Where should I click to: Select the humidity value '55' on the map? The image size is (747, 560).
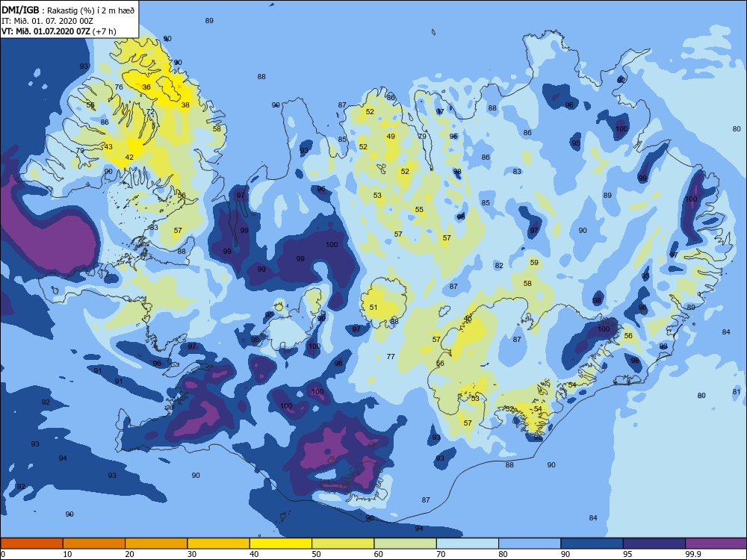coord(419,210)
